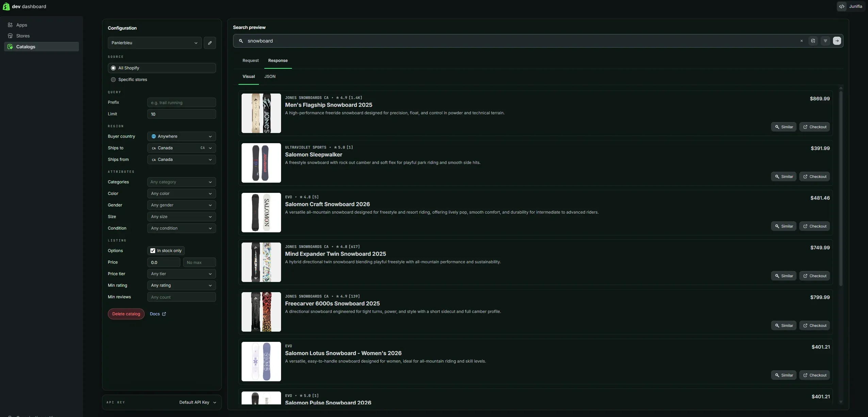Focus the Prefix query field
This screenshot has height=417, width=868.
181,102
